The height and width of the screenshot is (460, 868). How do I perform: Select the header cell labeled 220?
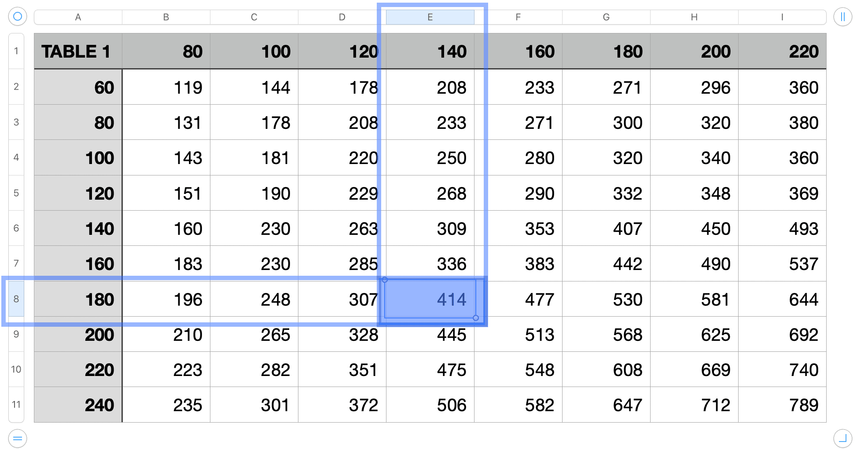point(782,51)
